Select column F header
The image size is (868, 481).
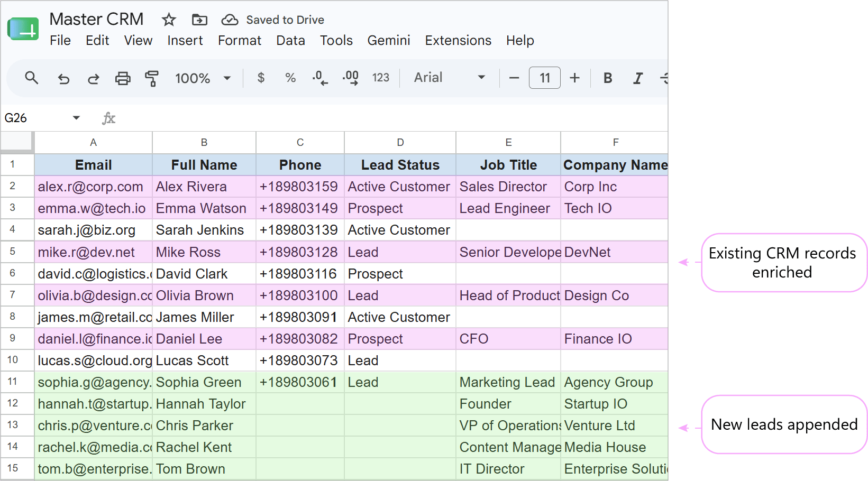(615, 142)
